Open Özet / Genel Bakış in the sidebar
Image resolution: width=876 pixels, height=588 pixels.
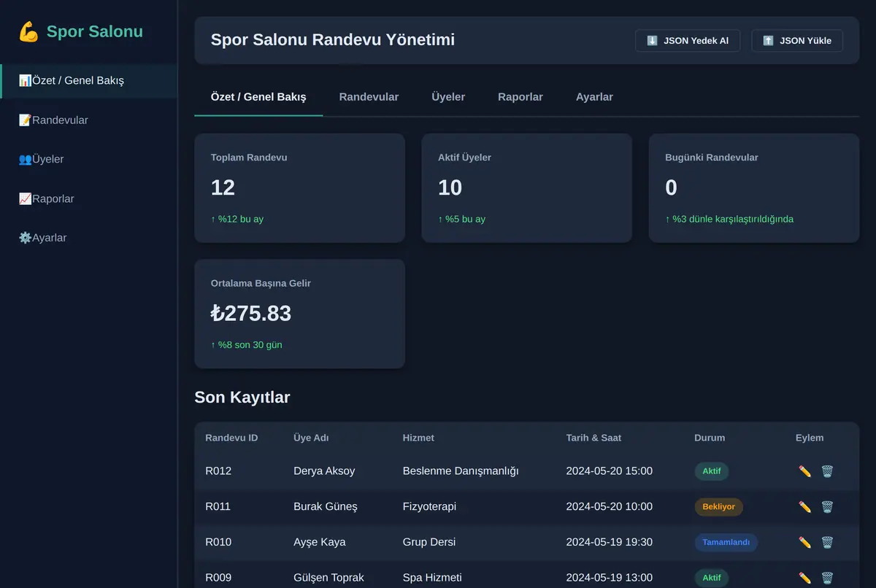[x=88, y=80]
